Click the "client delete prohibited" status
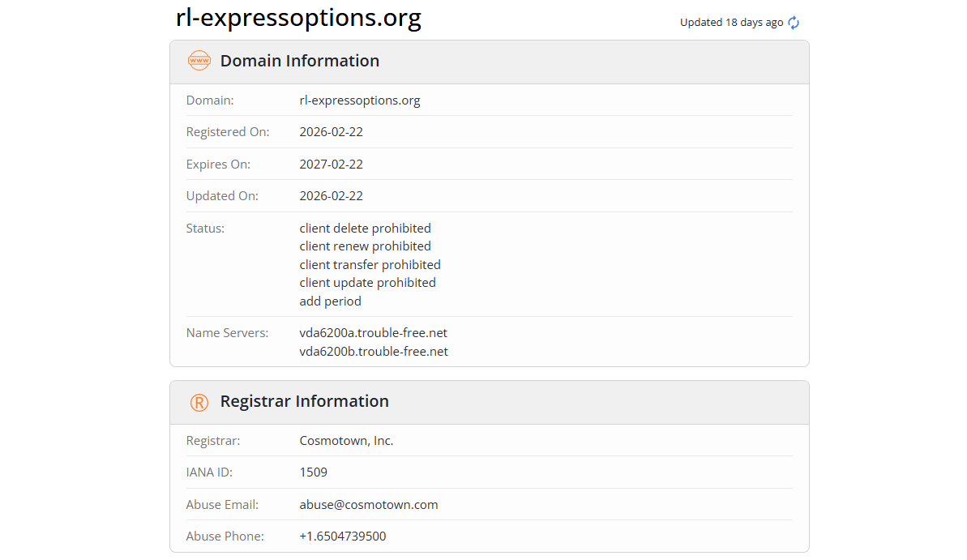Screen dimensions: 967x560 [365, 229]
